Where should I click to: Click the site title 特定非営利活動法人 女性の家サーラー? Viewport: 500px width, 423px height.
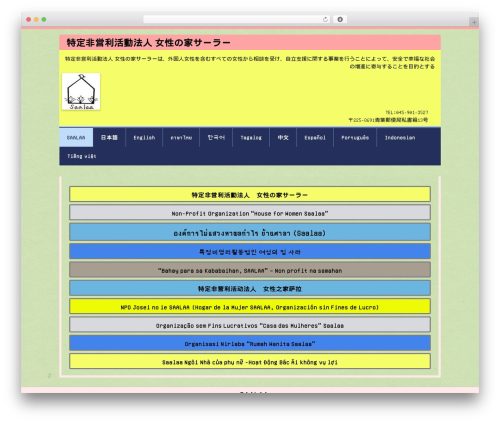click(x=148, y=43)
